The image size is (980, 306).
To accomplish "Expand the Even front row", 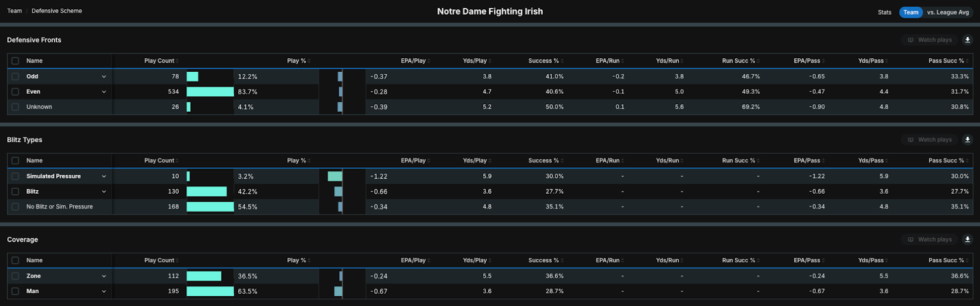I will click(x=104, y=92).
